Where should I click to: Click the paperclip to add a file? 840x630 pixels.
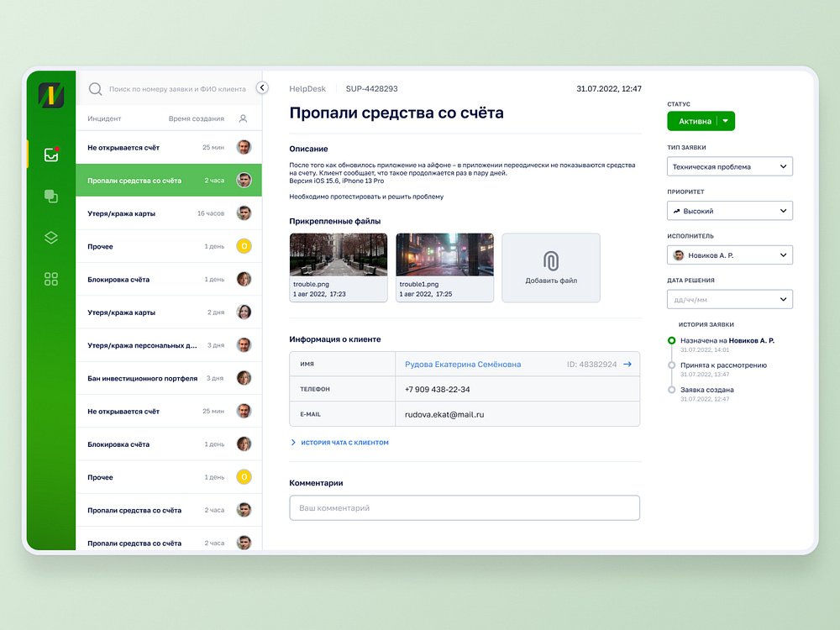(551, 260)
